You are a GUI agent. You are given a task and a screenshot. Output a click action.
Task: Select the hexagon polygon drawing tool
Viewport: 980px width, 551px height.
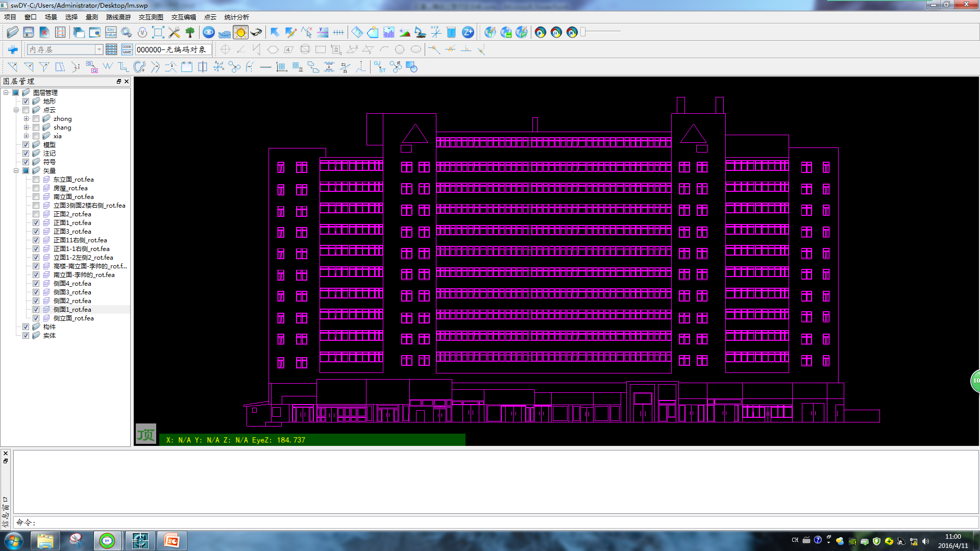pos(273,49)
